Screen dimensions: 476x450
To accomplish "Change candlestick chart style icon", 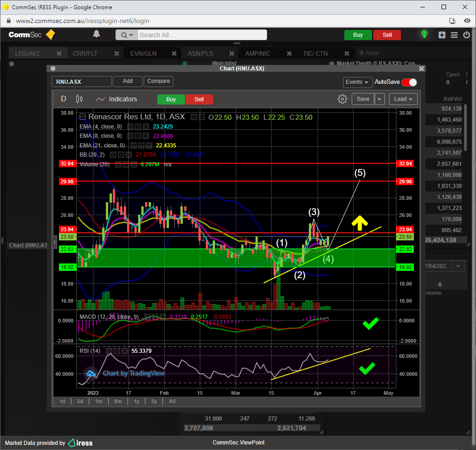I will point(79,99).
